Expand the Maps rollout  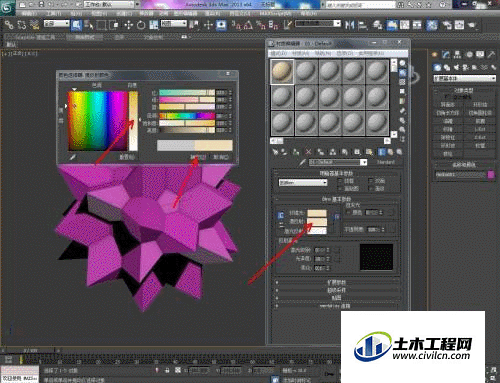click(x=337, y=298)
